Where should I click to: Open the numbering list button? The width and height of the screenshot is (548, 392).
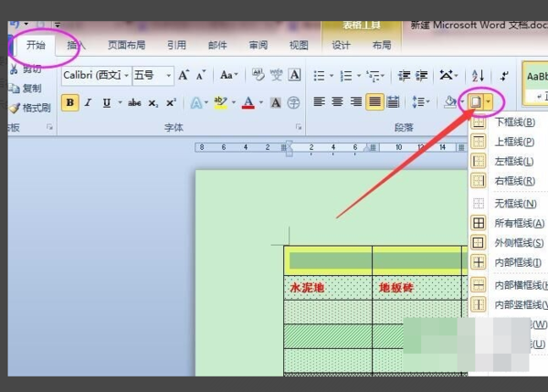tap(346, 76)
